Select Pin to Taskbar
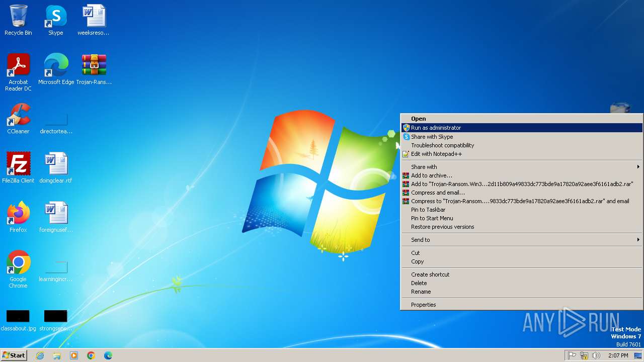Screen dimensions: 644x362 click(x=522, y=210)
